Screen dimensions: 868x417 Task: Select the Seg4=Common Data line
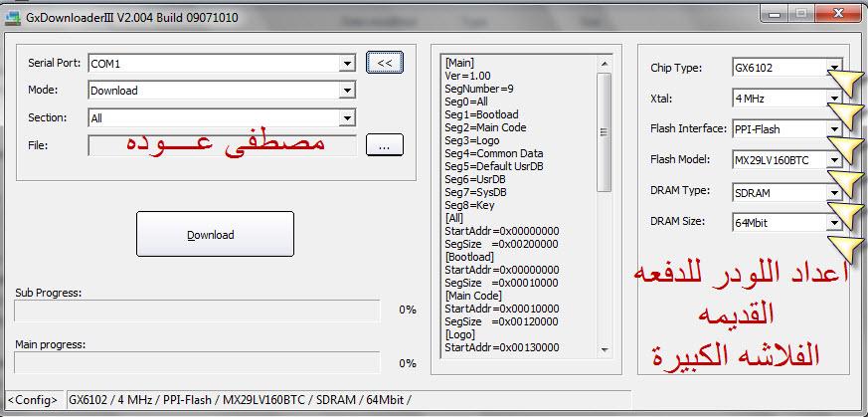click(x=493, y=153)
